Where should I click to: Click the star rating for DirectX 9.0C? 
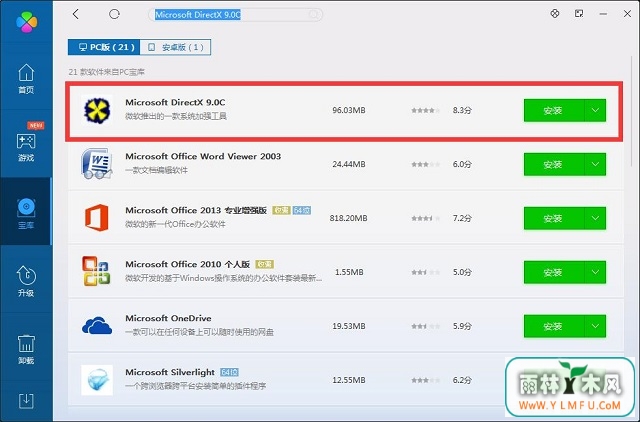pos(426,110)
